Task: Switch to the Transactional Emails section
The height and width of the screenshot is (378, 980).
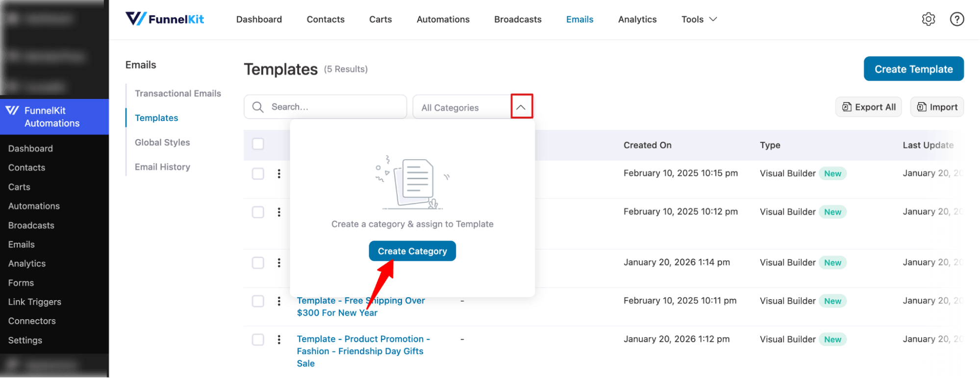Action: click(178, 93)
